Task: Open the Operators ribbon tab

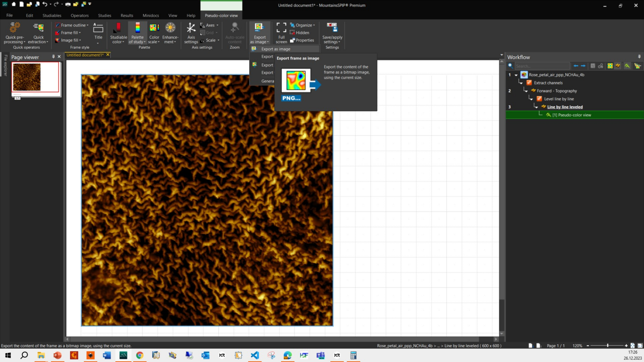Action: click(80, 15)
